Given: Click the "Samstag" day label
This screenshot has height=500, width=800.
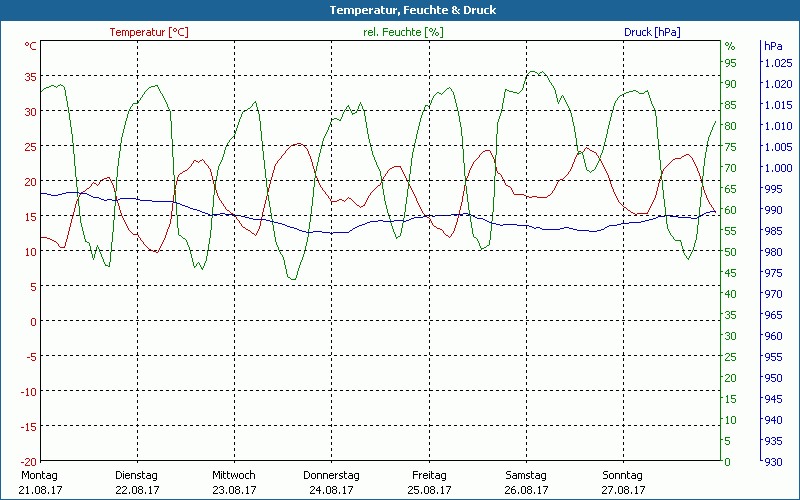Looking at the screenshot, I should [526, 475].
